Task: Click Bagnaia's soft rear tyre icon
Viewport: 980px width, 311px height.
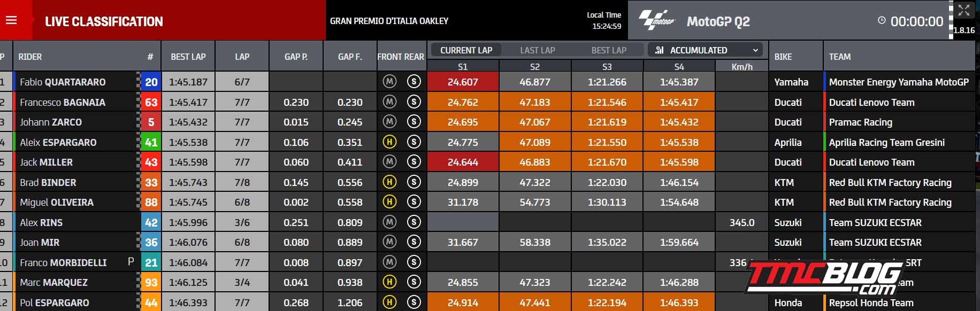Action: 414,102
